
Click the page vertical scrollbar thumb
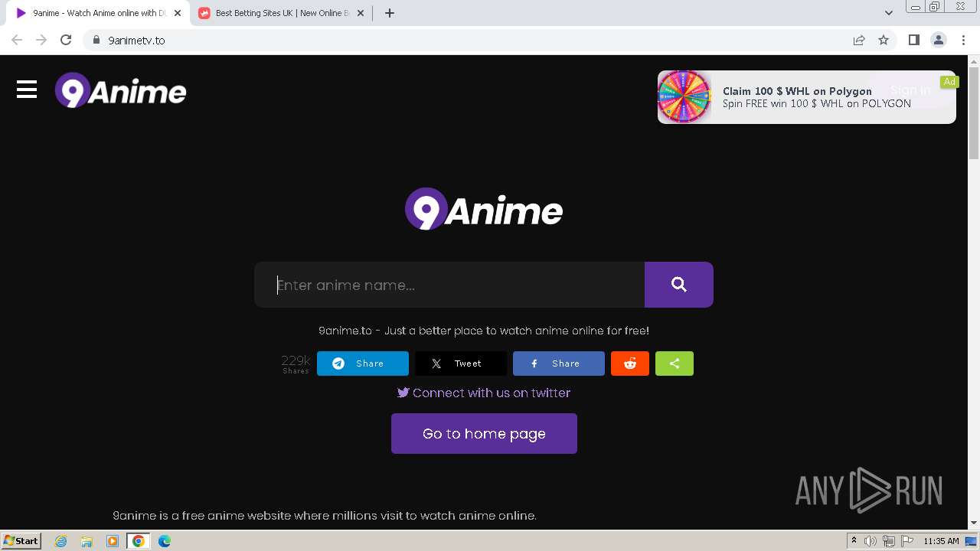pos(974,113)
